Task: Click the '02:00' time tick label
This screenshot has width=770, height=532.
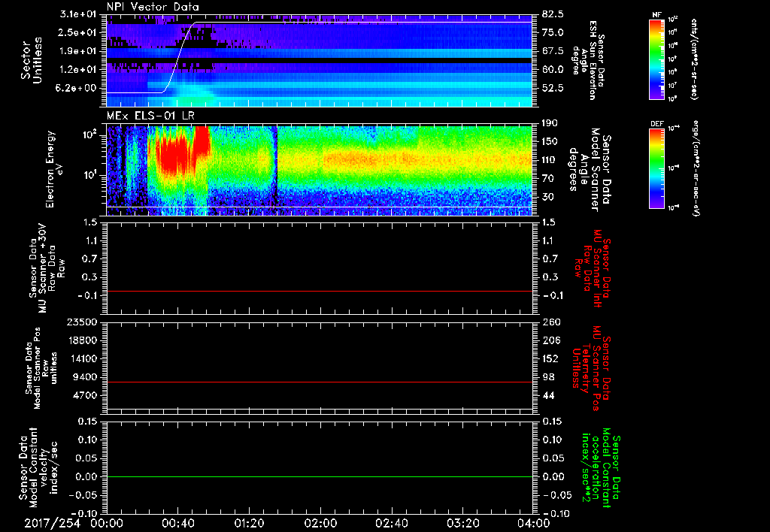Action: click(320, 524)
